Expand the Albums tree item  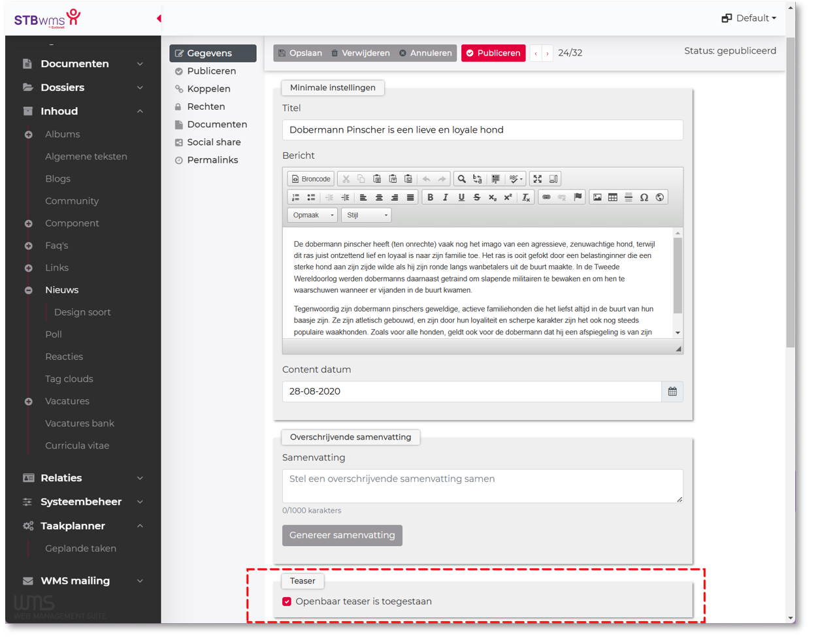[x=28, y=135]
